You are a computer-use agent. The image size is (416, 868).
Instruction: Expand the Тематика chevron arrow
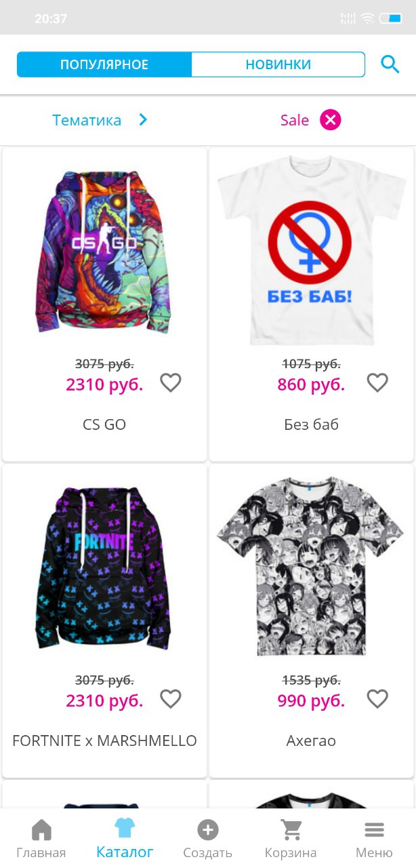(143, 120)
